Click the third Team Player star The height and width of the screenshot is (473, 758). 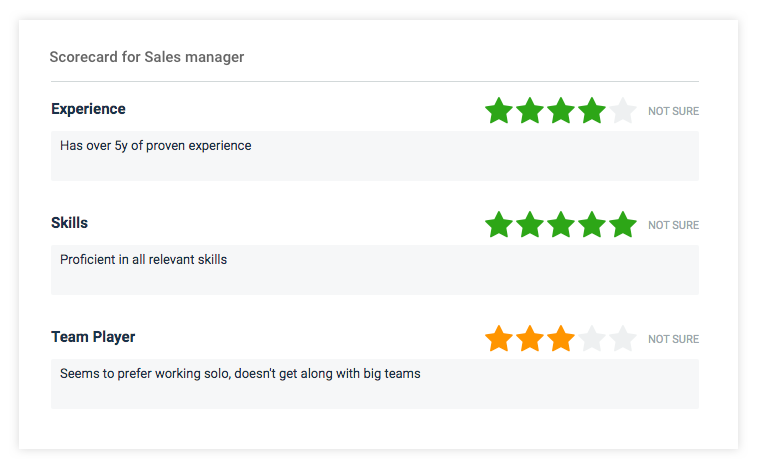coord(561,339)
